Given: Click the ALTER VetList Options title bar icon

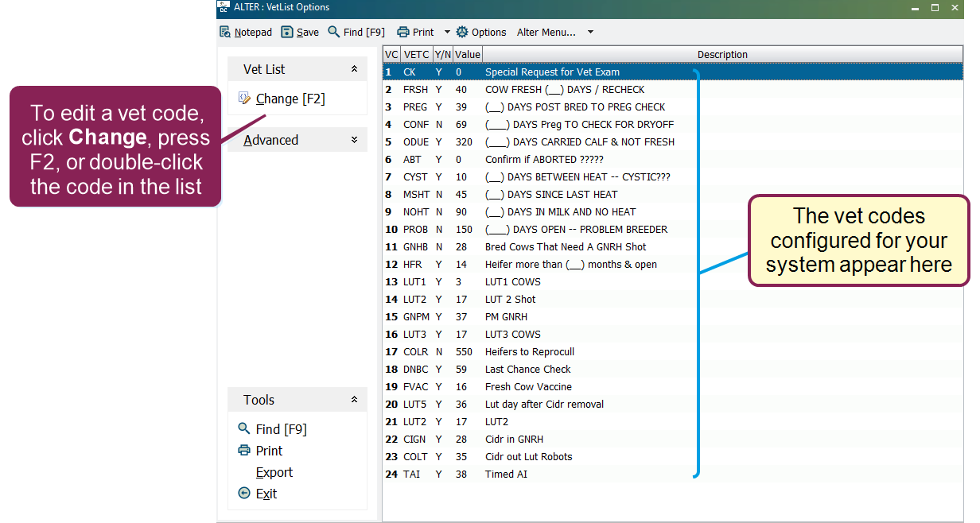Looking at the screenshot, I should point(223,7).
